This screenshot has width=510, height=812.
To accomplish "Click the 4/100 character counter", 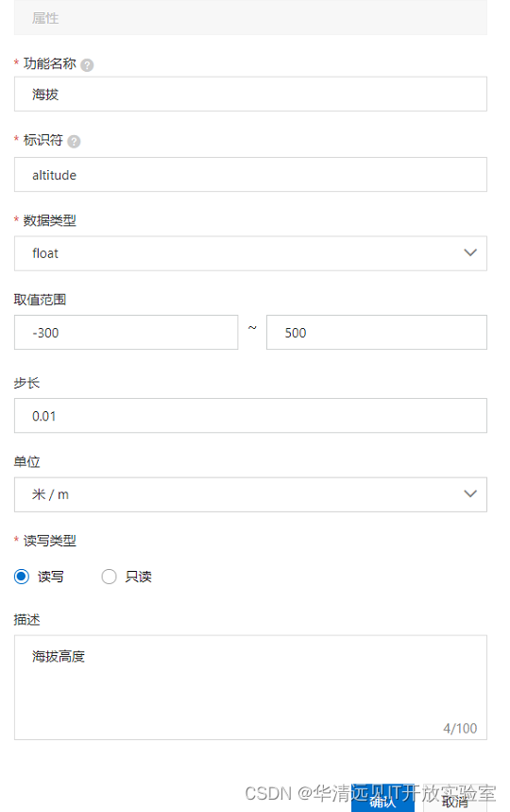I will point(460,729).
